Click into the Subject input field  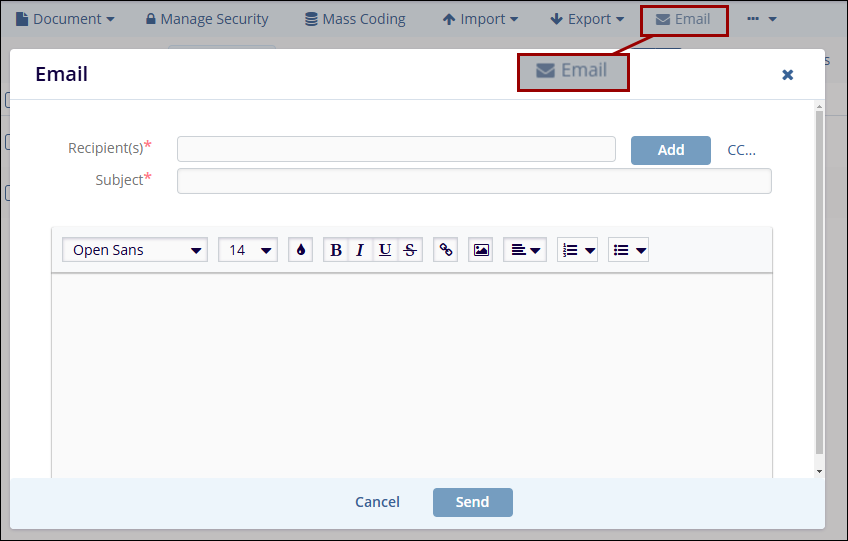click(474, 181)
